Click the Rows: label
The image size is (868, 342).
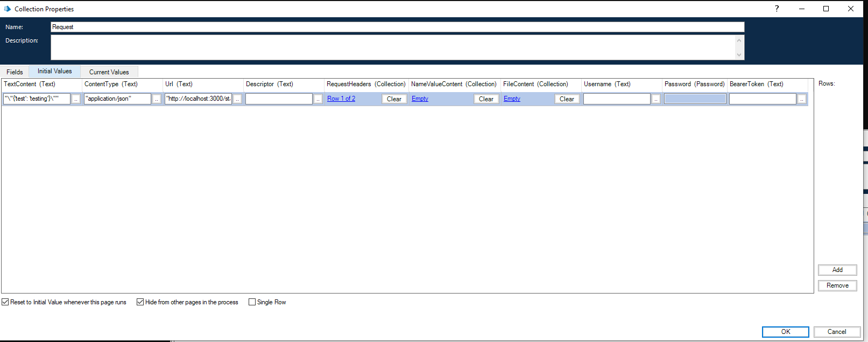pyautogui.click(x=827, y=83)
